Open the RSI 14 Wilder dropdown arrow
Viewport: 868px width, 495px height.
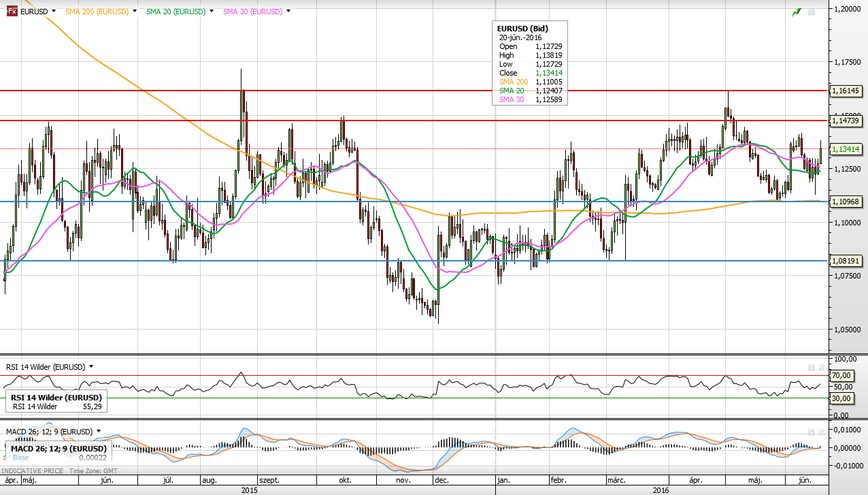[91, 367]
